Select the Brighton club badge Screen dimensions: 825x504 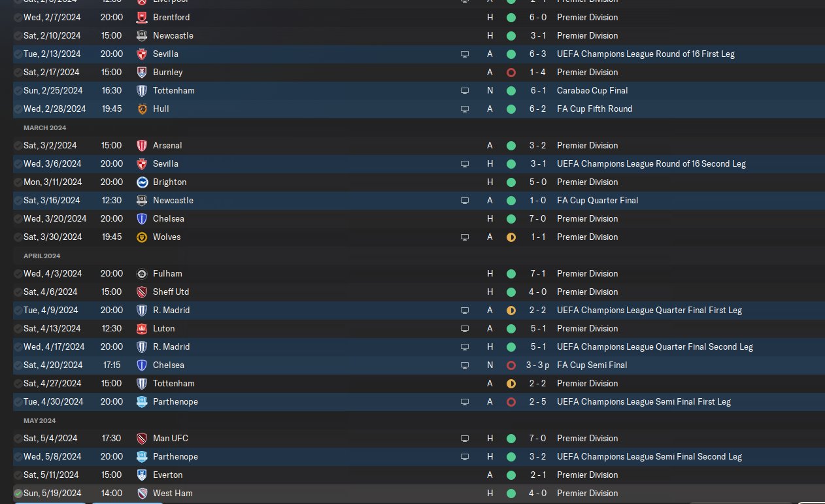click(x=142, y=182)
